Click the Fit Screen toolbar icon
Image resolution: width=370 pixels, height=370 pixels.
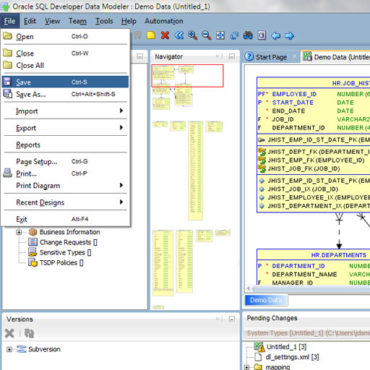[x=220, y=35]
